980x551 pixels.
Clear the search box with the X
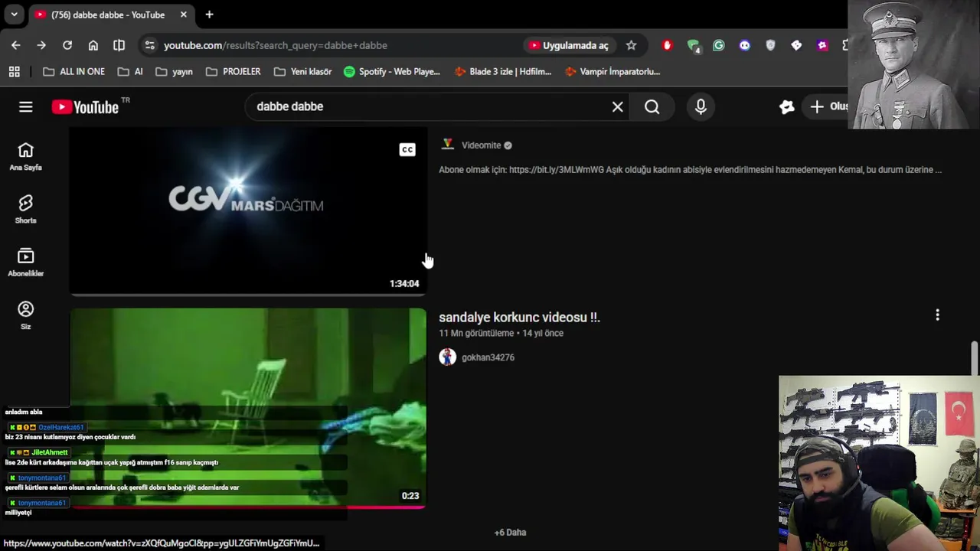pyautogui.click(x=618, y=107)
